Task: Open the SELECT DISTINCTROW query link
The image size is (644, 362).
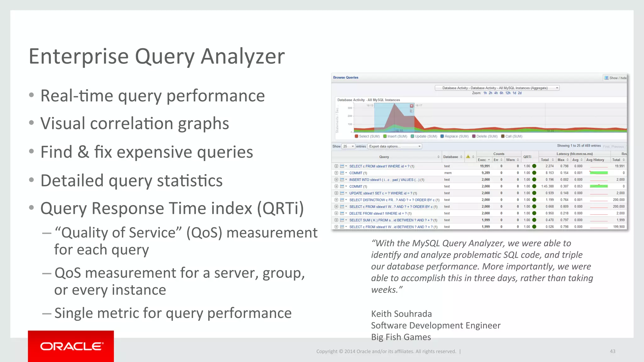Action: coord(394,200)
